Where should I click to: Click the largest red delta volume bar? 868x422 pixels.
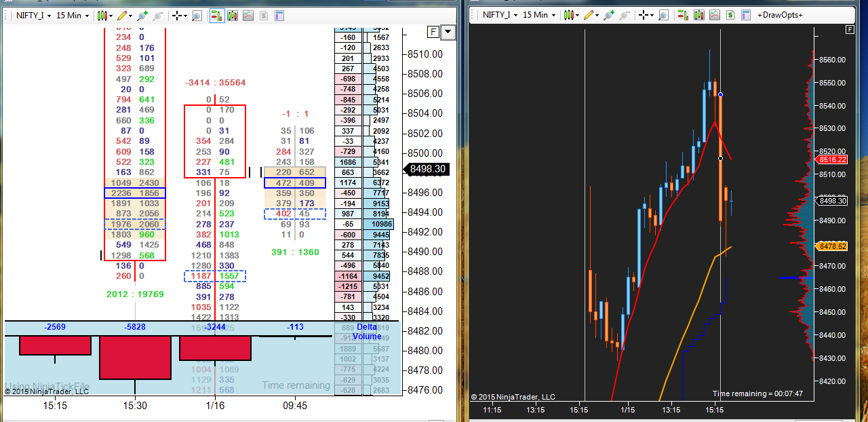tap(135, 357)
